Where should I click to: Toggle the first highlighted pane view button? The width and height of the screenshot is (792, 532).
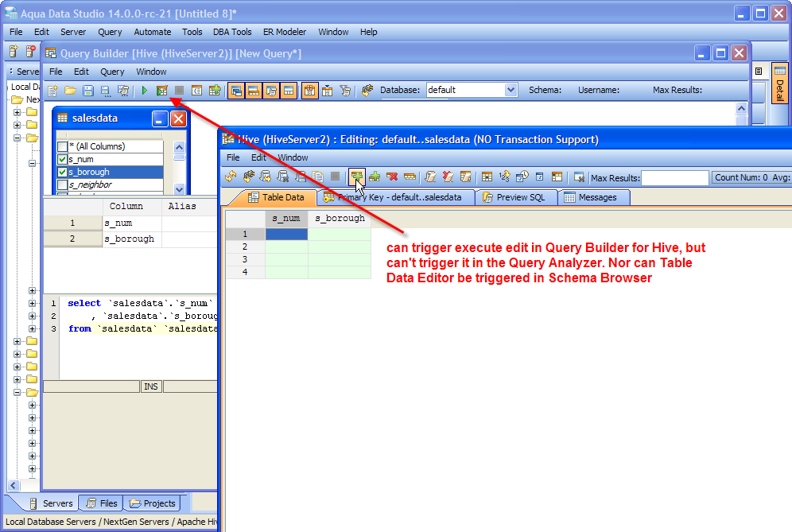click(236, 91)
